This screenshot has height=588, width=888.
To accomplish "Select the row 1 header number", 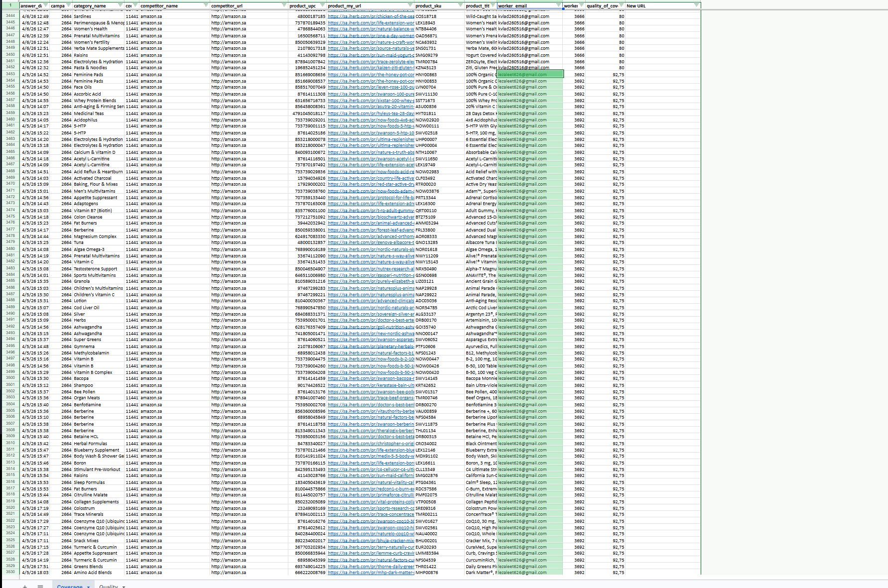I will click(x=10, y=5).
